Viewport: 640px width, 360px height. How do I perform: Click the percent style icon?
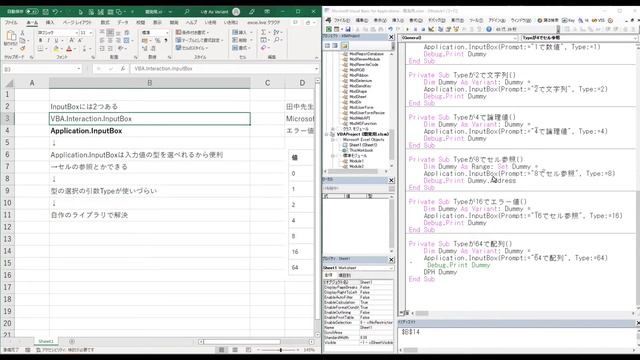(x=157, y=40)
